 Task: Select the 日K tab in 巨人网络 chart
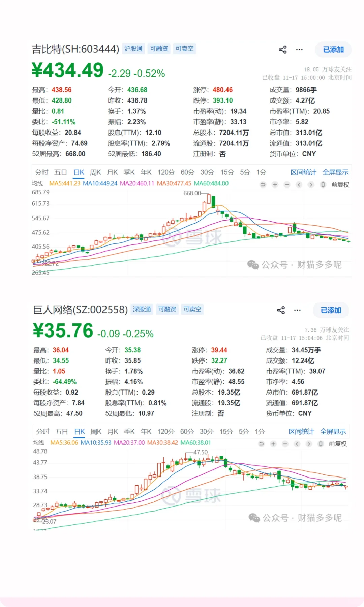[x=80, y=432]
